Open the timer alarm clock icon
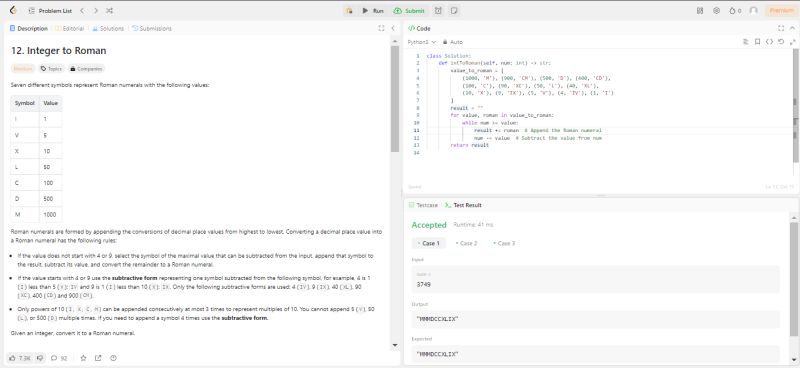The height and width of the screenshot is (368, 800). pos(438,11)
